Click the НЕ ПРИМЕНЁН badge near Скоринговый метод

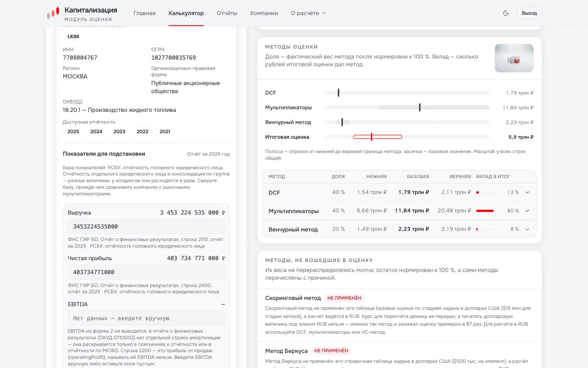point(344,298)
